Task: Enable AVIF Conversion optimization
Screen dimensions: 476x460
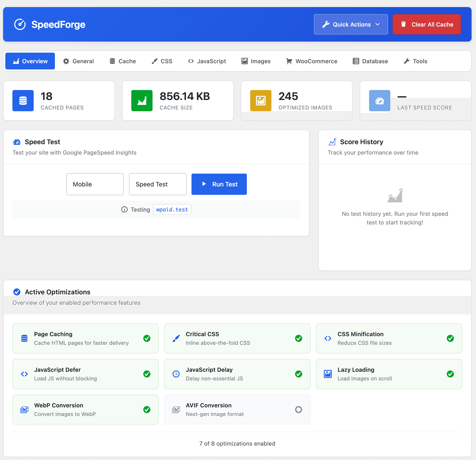Action: pyautogui.click(x=298, y=410)
